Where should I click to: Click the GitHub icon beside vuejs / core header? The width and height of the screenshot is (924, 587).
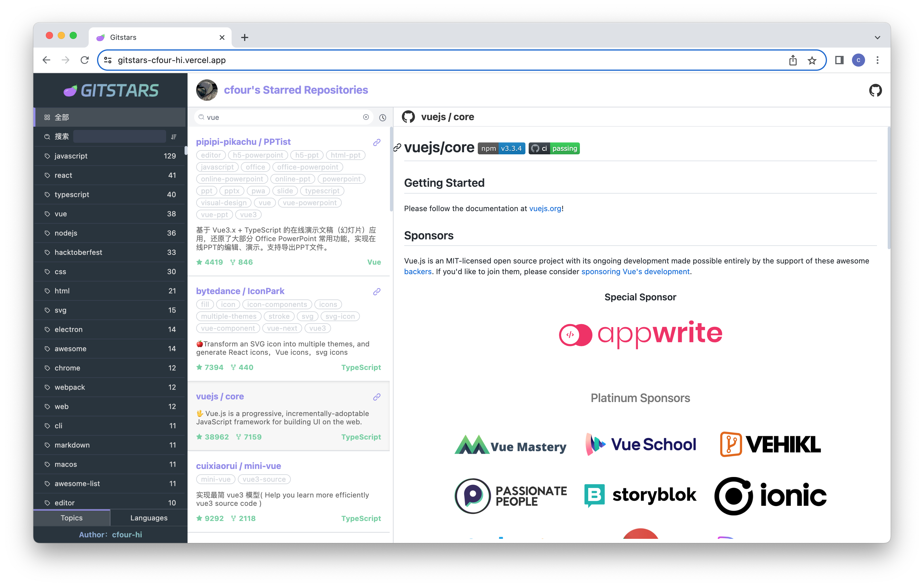click(408, 117)
